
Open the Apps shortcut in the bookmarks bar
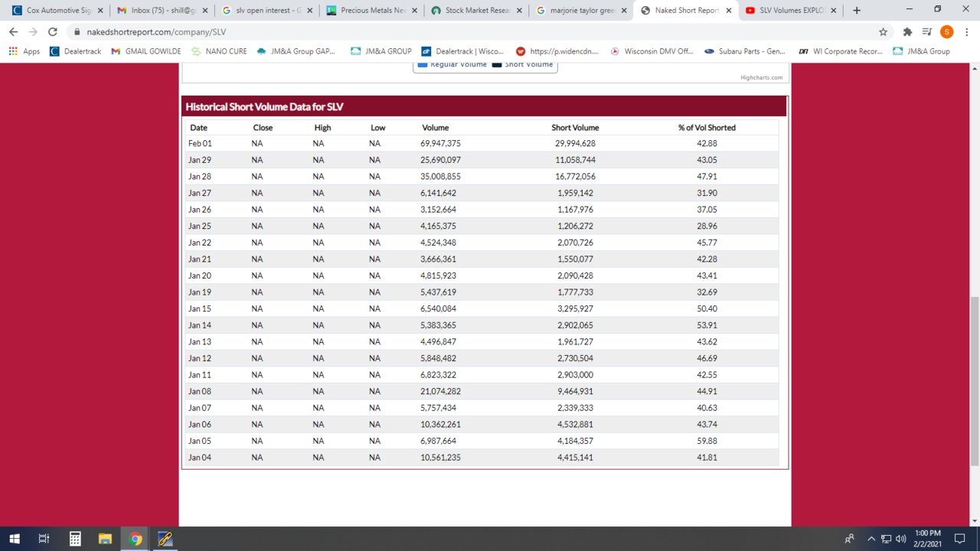click(24, 51)
